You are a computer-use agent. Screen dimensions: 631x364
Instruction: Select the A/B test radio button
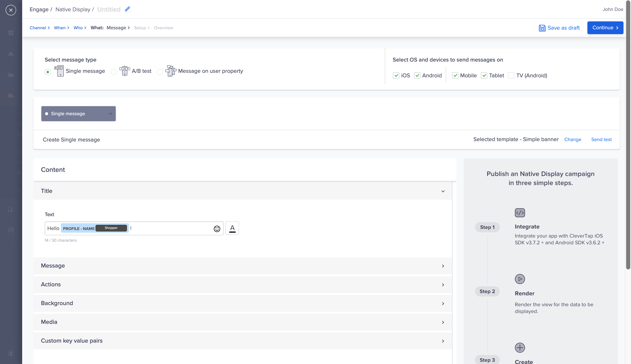click(114, 72)
